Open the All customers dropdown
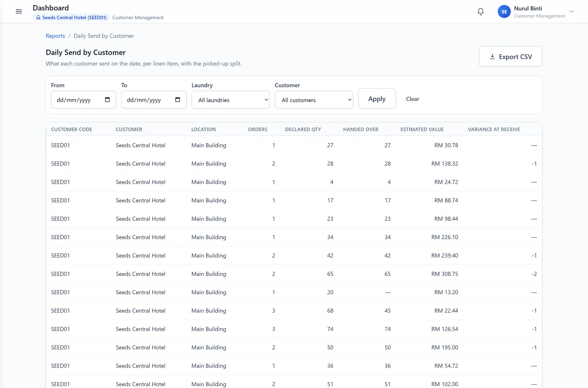The height and width of the screenshot is (388, 588). (x=314, y=100)
